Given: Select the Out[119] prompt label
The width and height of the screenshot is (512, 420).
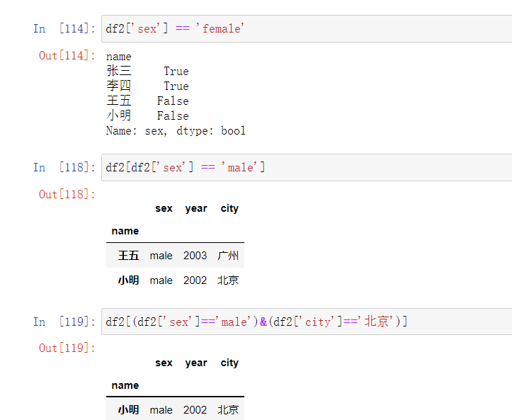Looking at the screenshot, I should coord(67,348).
